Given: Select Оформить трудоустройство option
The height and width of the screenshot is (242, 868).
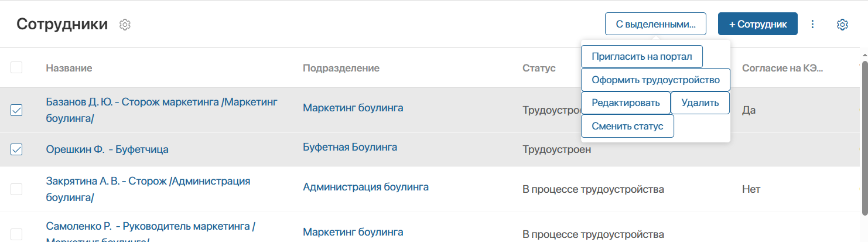Looking at the screenshot, I should (x=655, y=80).
